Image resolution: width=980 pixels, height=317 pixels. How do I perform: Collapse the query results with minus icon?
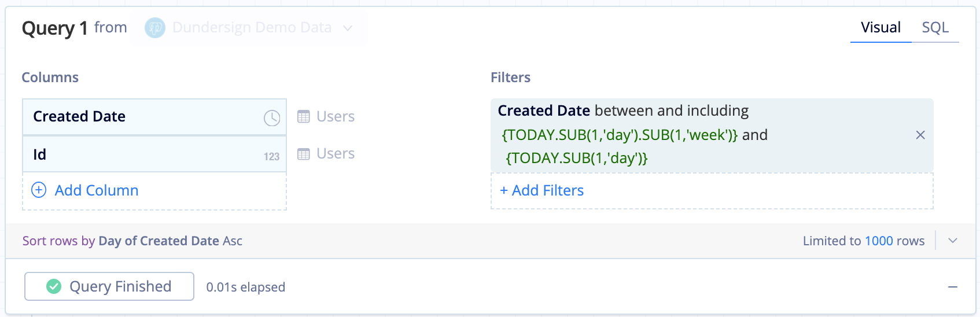953,287
